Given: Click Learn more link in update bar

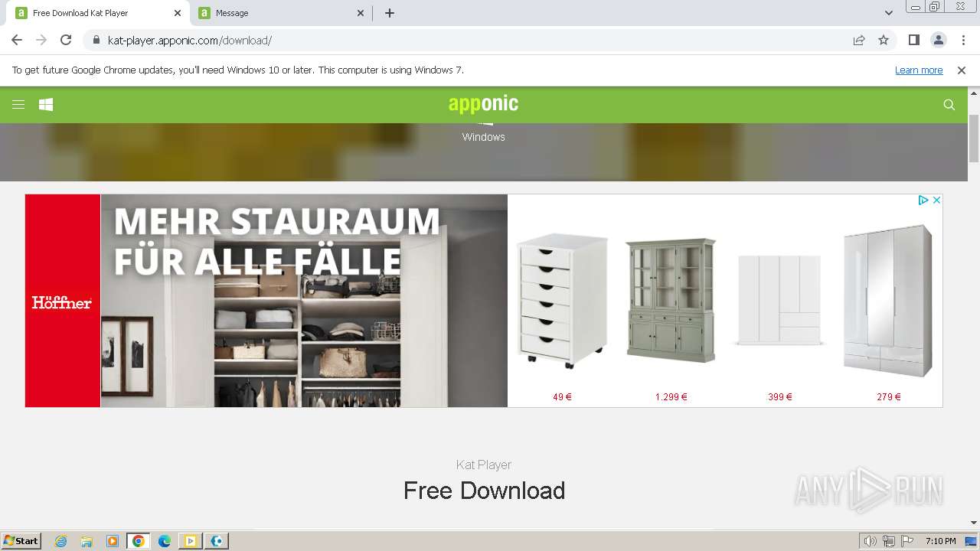Looking at the screenshot, I should [x=919, y=70].
